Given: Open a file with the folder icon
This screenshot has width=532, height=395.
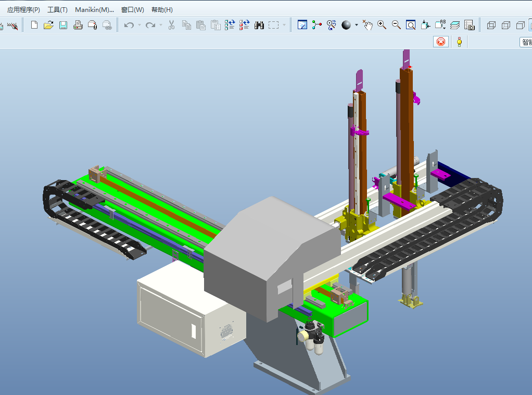Looking at the screenshot, I should tap(48, 25).
